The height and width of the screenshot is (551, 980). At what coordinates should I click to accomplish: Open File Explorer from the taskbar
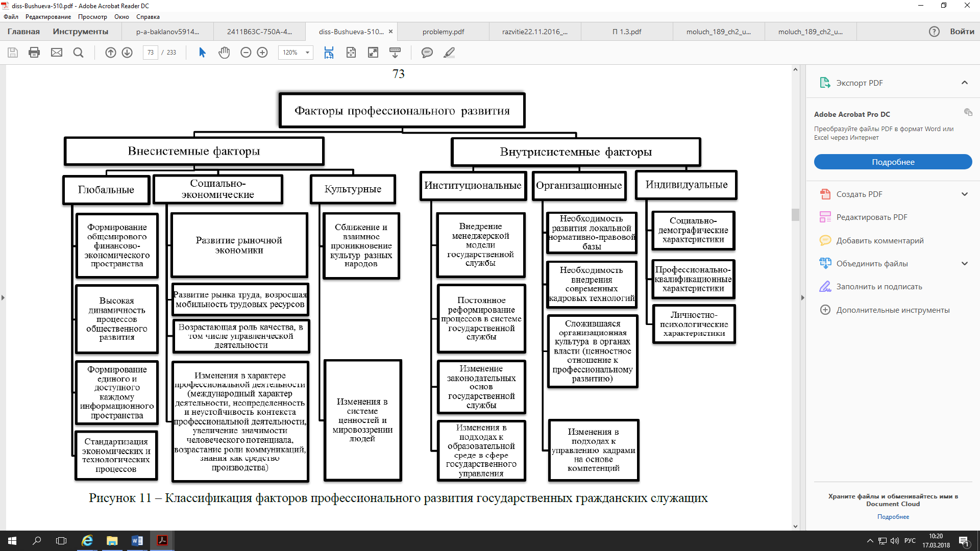(x=112, y=541)
